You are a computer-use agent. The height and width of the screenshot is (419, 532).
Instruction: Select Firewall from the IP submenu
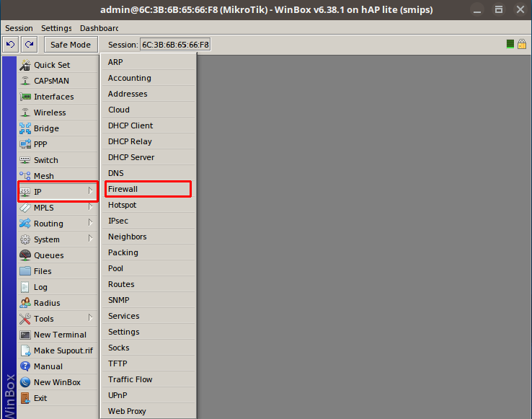pos(148,189)
